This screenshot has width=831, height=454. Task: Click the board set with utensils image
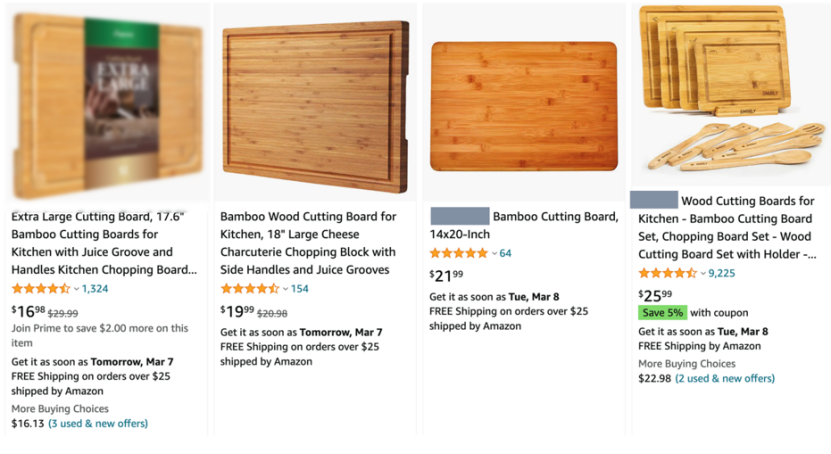731,88
